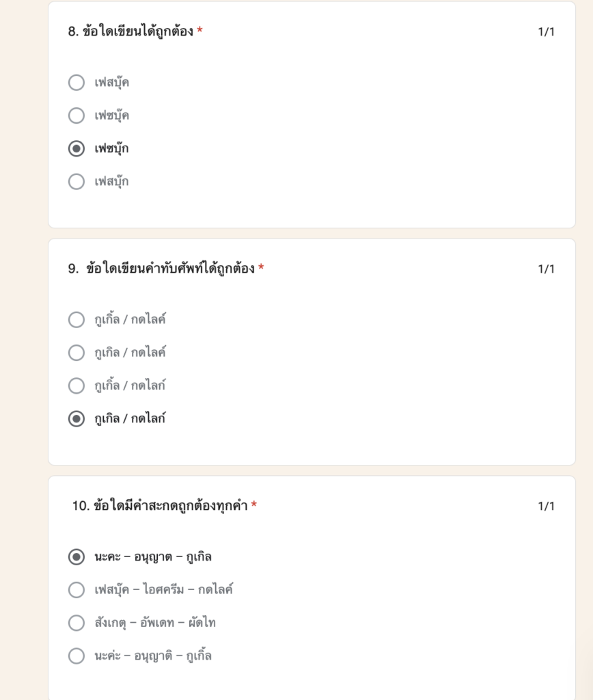The image size is (593, 700).
Task: Click the 1/1 score of question 10
Action: 546,506
